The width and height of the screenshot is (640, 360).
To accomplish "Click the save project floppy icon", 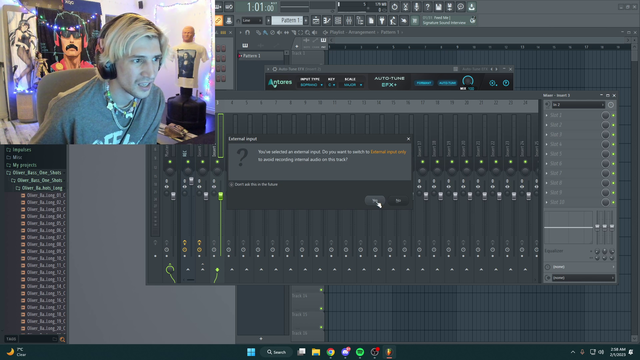I will [438, 7].
